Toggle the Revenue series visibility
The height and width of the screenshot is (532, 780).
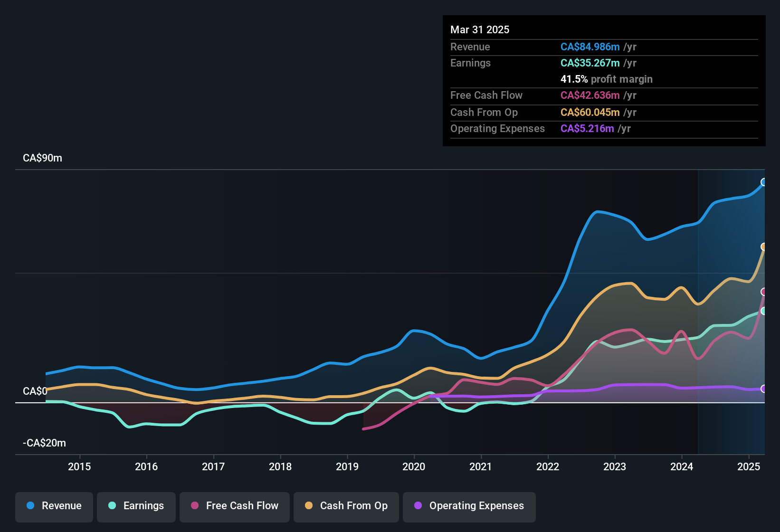coord(54,506)
